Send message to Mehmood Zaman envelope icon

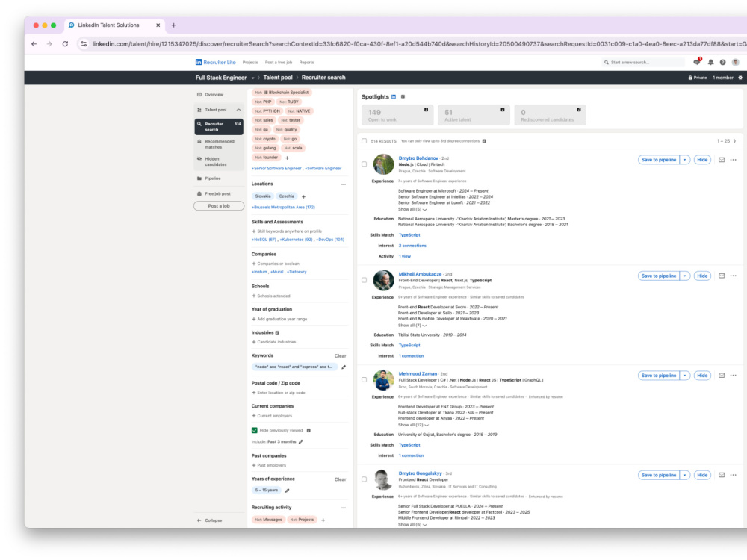(722, 376)
